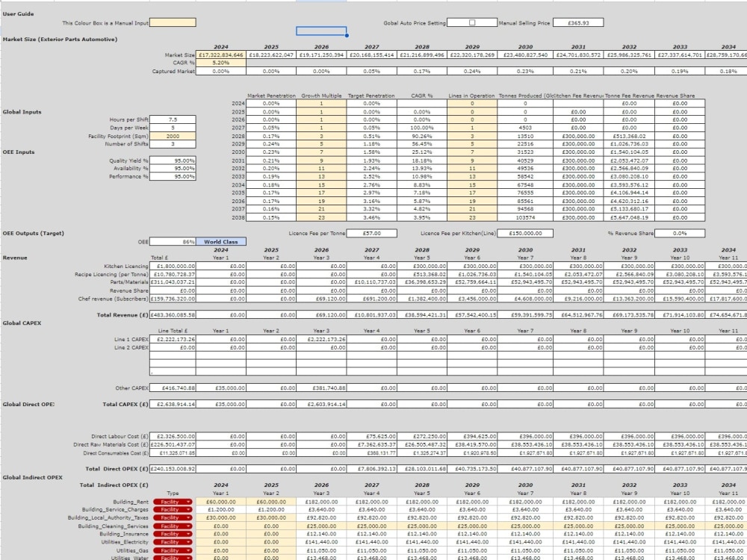Image resolution: width=747 pixels, height=560 pixels.
Task: Select the Growth Multiple cell for 2029
Action: (321, 144)
